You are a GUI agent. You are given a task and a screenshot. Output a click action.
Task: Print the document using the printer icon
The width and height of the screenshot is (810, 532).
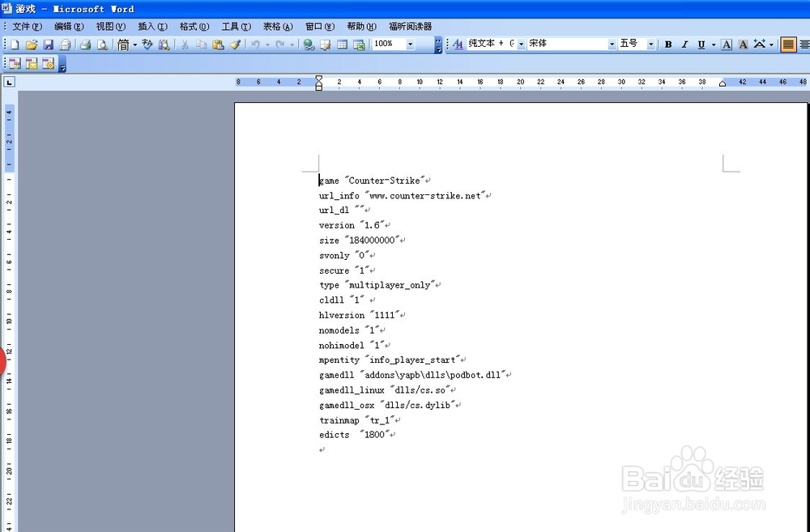86,45
